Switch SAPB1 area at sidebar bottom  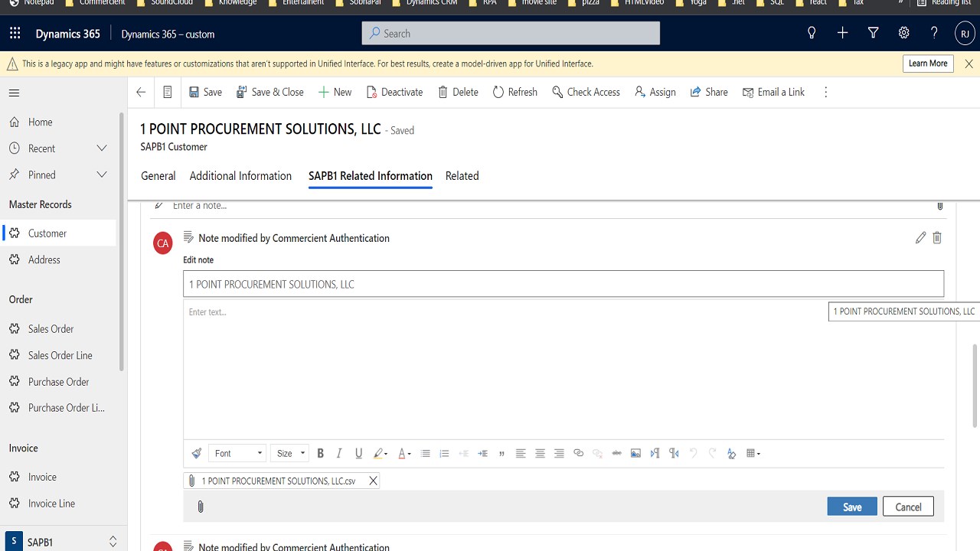(x=63, y=541)
